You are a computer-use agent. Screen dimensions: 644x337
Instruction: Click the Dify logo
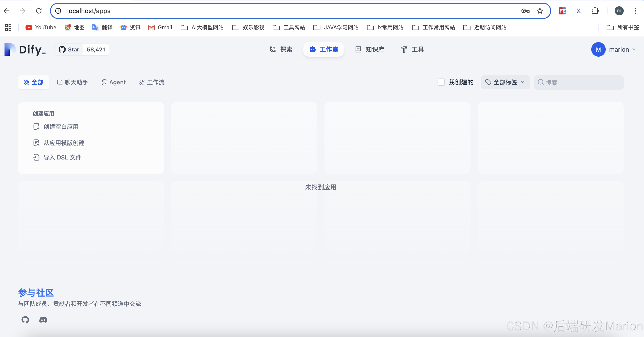(25, 50)
